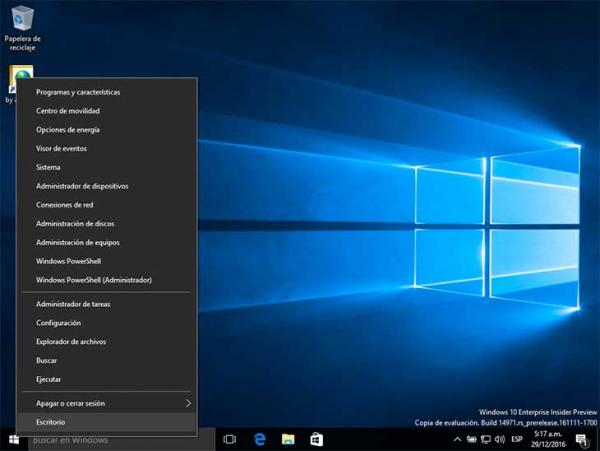Open Administración de discos
This screenshot has width=600, height=451.
107,223
